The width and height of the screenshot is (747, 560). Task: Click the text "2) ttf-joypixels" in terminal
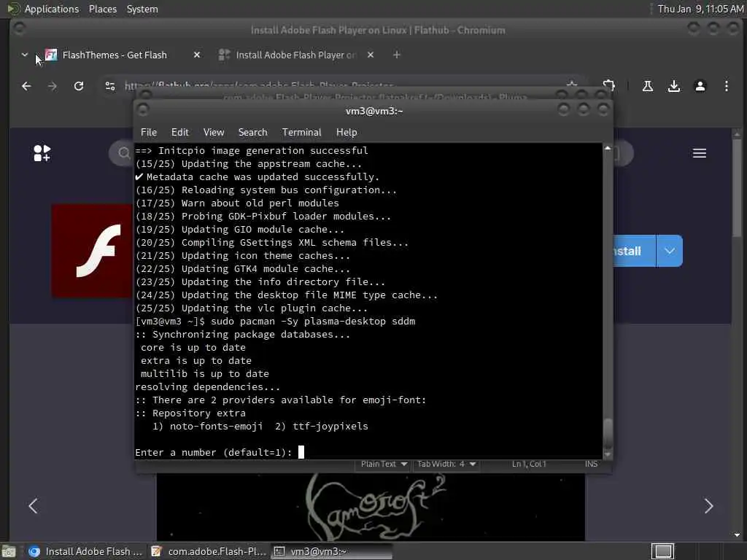322,426
